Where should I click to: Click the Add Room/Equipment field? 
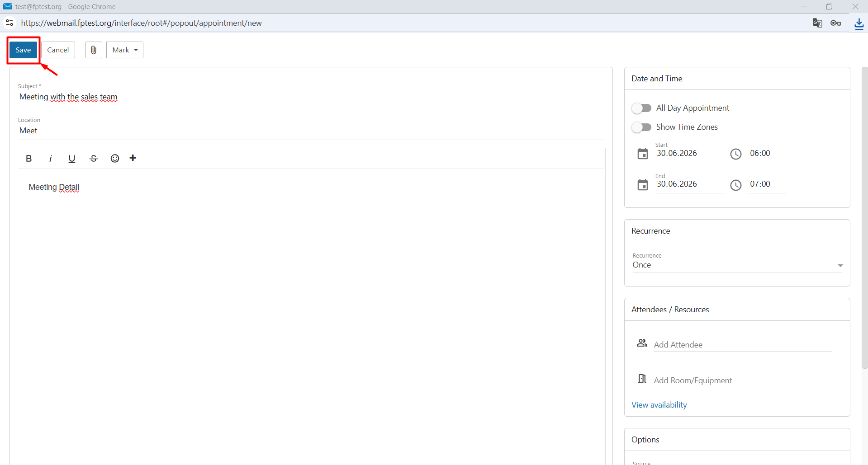click(x=742, y=380)
